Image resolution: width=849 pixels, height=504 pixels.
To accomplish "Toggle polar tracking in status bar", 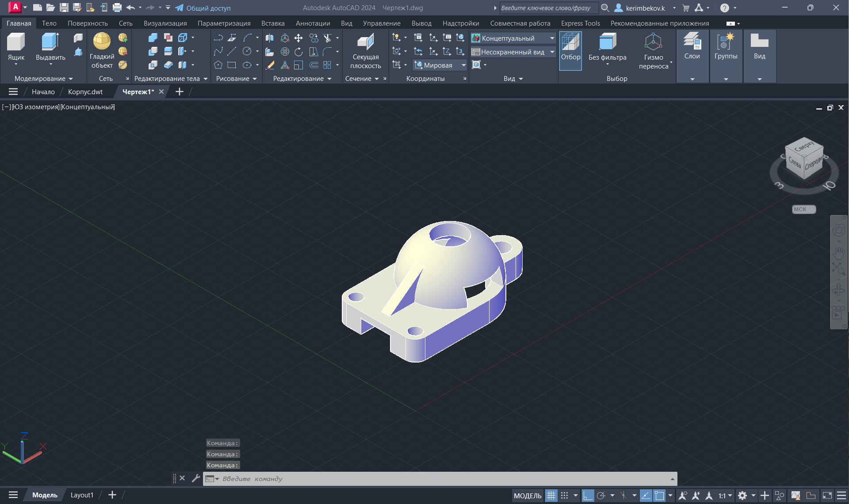I will 601,496.
